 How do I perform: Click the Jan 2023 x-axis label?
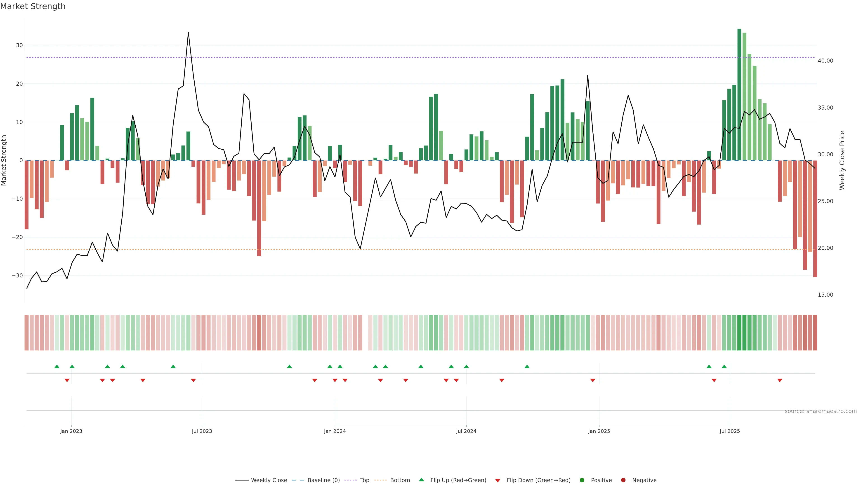click(x=71, y=431)
